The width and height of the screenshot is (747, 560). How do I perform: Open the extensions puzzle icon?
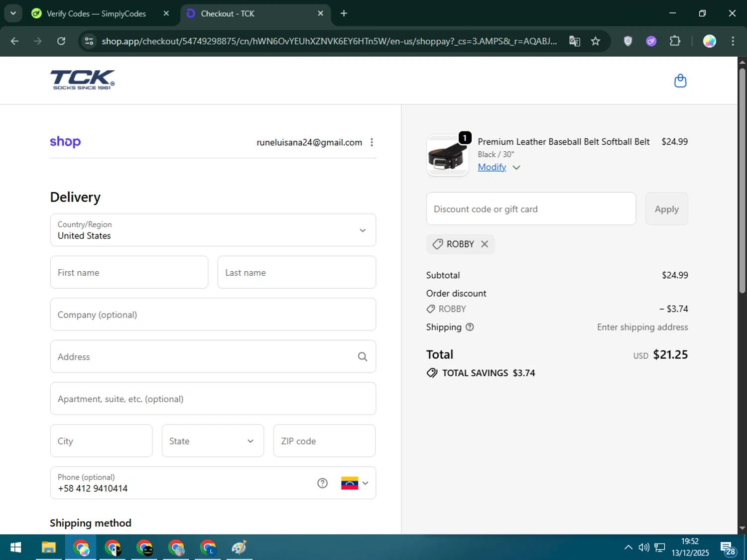(675, 41)
